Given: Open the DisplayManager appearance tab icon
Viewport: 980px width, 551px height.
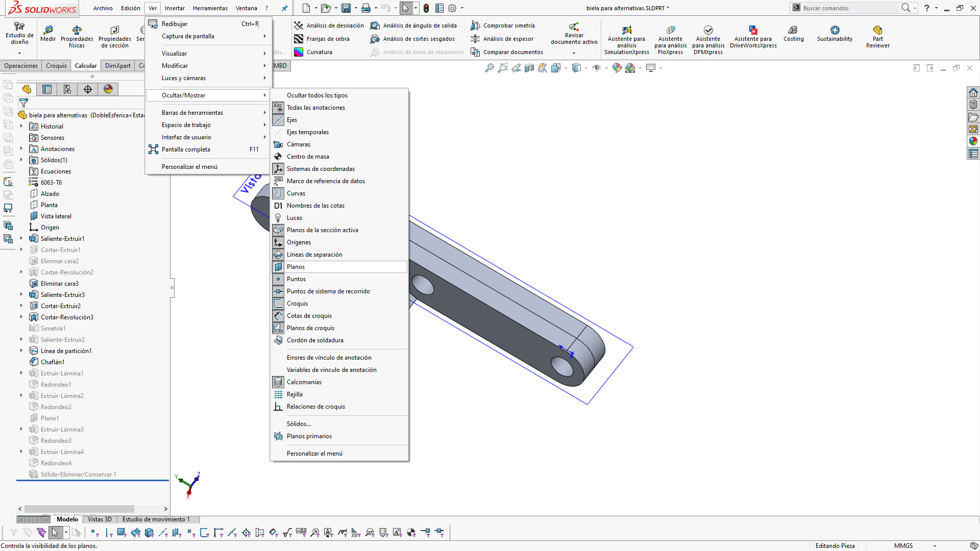Looking at the screenshot, I should point(108,89).
